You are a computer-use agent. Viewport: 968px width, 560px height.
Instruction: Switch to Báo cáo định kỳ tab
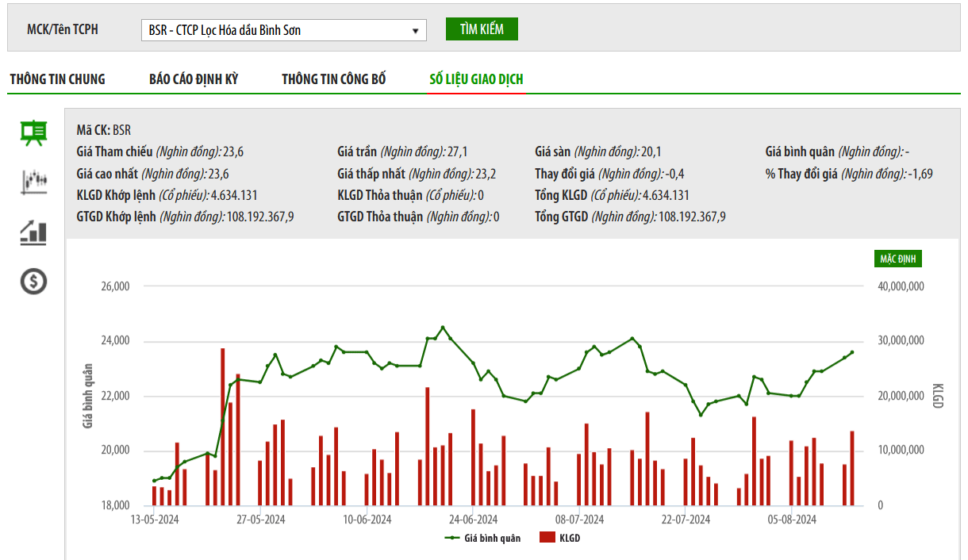[x=194, y=79]
